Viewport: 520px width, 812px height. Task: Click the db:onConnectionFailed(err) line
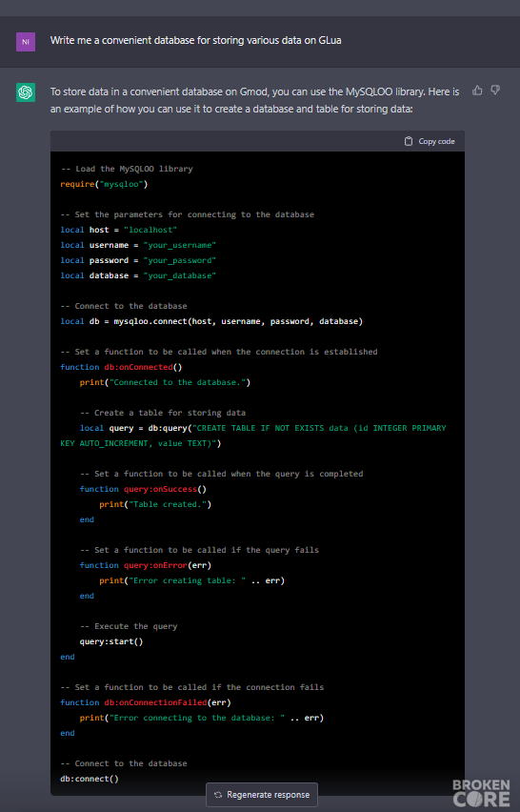tap(146, 702)
